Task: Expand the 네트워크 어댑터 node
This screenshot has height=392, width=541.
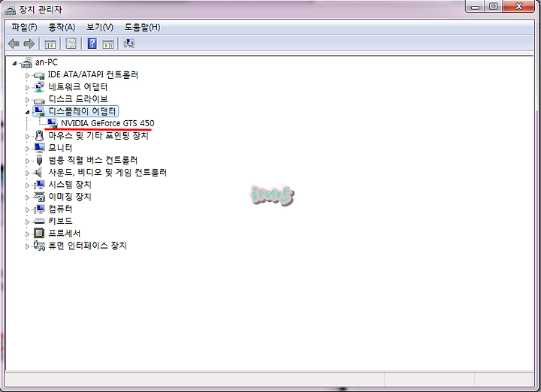Action: [27, 88]
